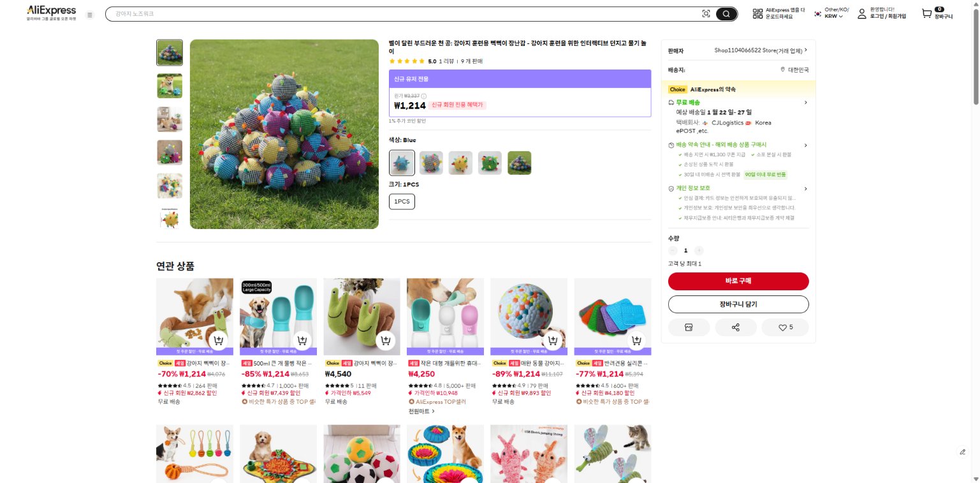Viewport: 980px width, 483px height.
Task: Open the hamburger category menu icon
Action: click(x=89, y=15)
